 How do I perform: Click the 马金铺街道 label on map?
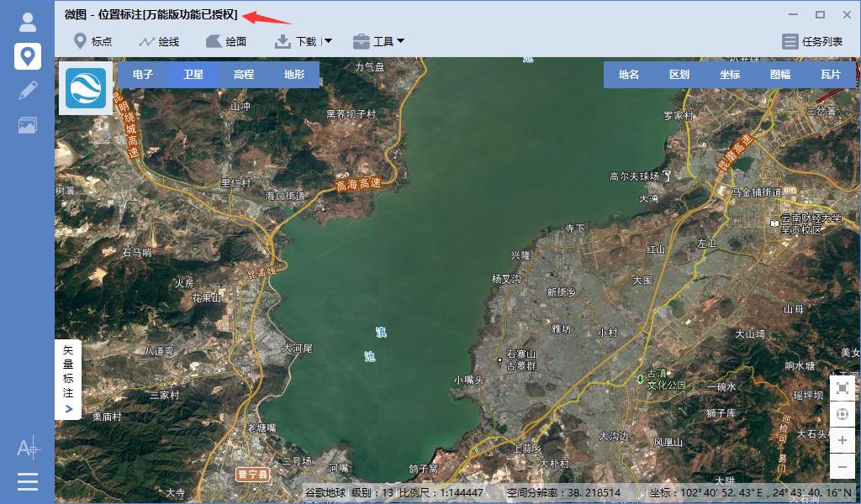pyautogui.click(x=757, y=192)
